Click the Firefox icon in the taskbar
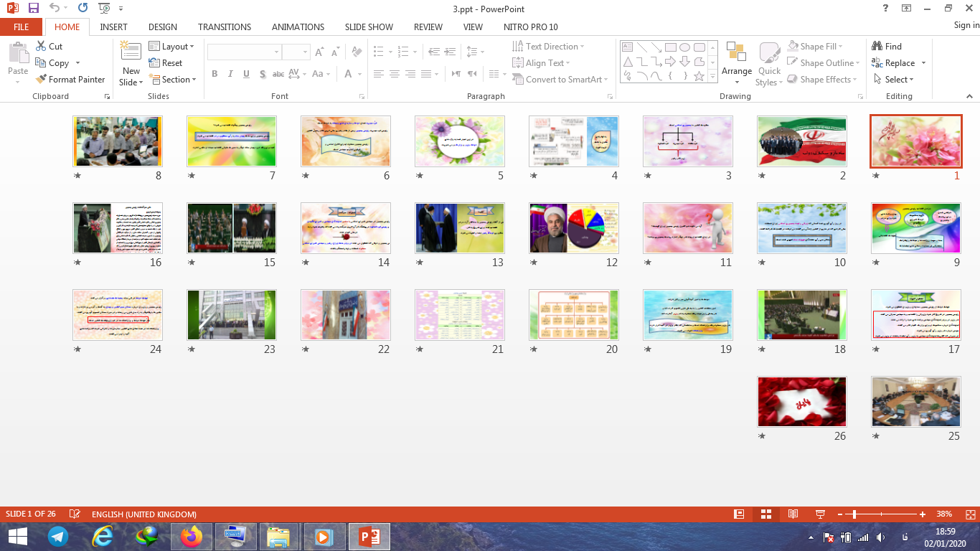The width and height of the screenshot is (980, 551). 192,536
